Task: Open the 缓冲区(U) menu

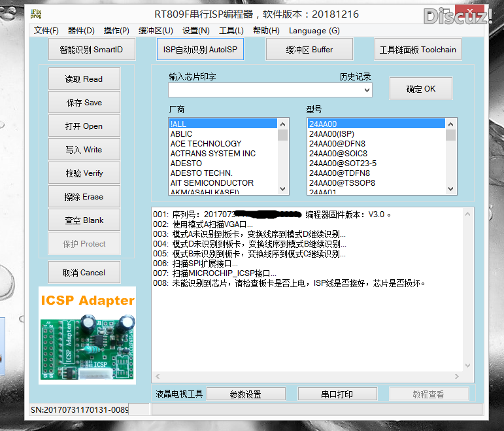Action: [156, 31]
